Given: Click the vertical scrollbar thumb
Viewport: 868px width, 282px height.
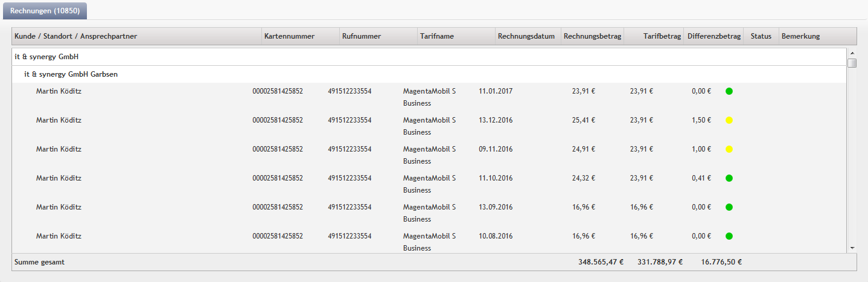Looking at the screenshot, I should pos(852,63).
